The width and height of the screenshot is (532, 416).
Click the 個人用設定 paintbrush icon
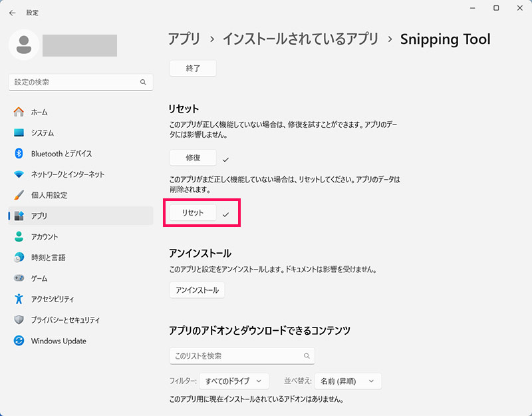coord(19,195)
